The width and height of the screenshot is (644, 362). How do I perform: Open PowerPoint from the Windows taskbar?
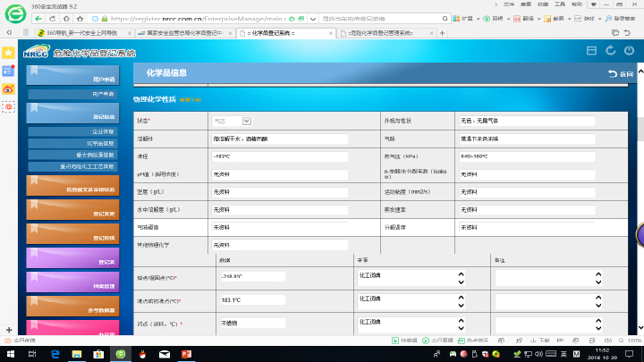pos(187,355)
